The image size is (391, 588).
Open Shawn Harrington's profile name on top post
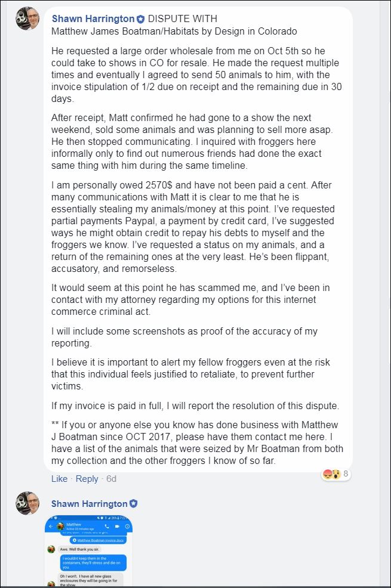(x=93, y=18)
